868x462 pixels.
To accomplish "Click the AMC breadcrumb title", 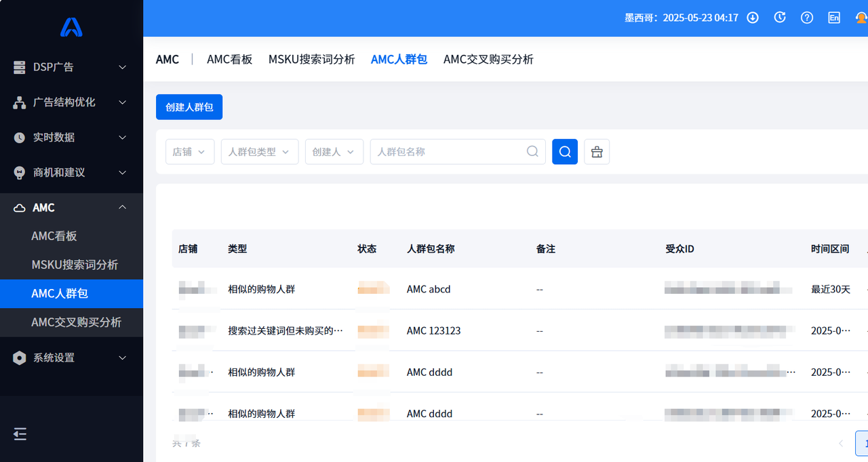I will [167, 59].
